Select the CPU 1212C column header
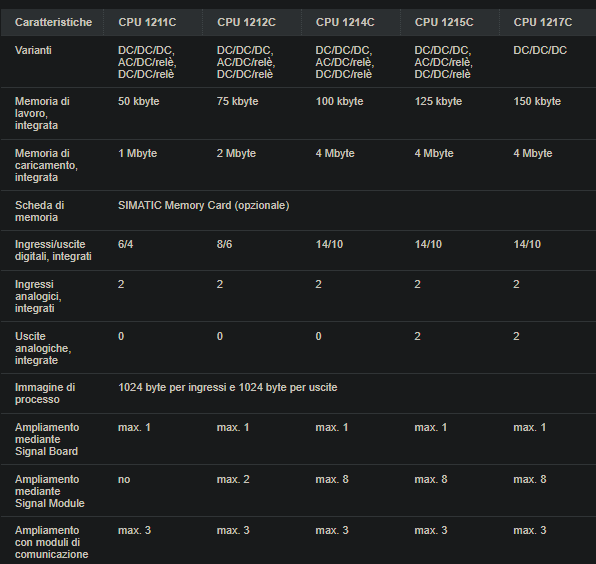Screen dimensions: 596x564 tap(246, 22)
